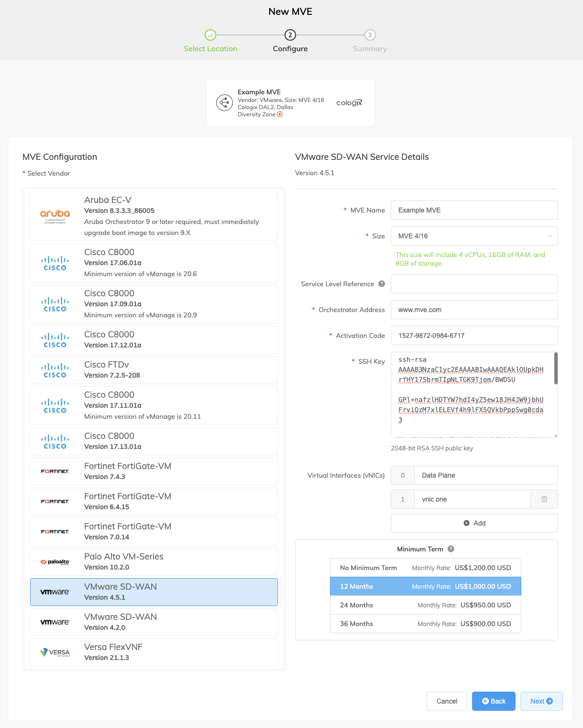
Task: Click the 2048-bit RSA SSH public key hint
Action: tap(432, 448)
